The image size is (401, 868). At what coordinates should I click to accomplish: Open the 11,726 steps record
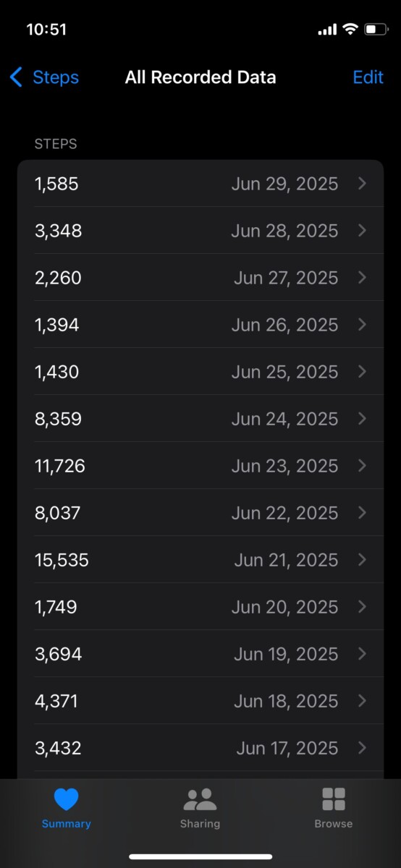[200, 466]
